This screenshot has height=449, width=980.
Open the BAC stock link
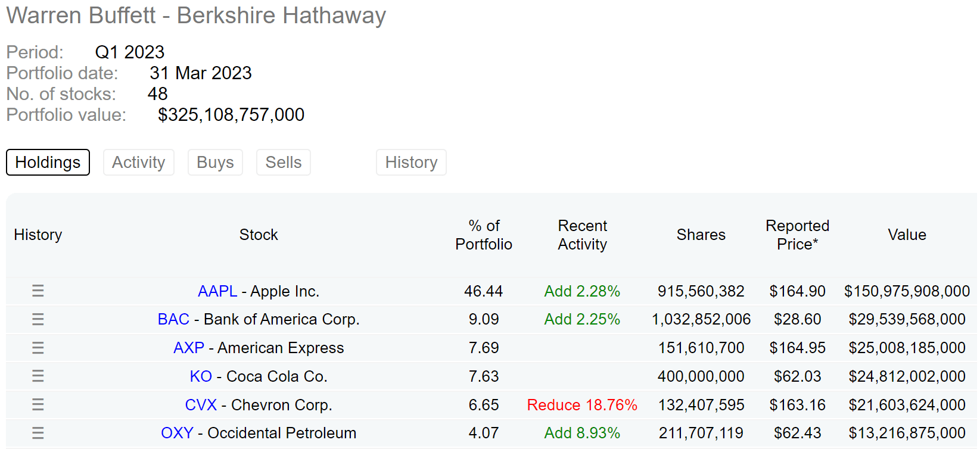173,319
